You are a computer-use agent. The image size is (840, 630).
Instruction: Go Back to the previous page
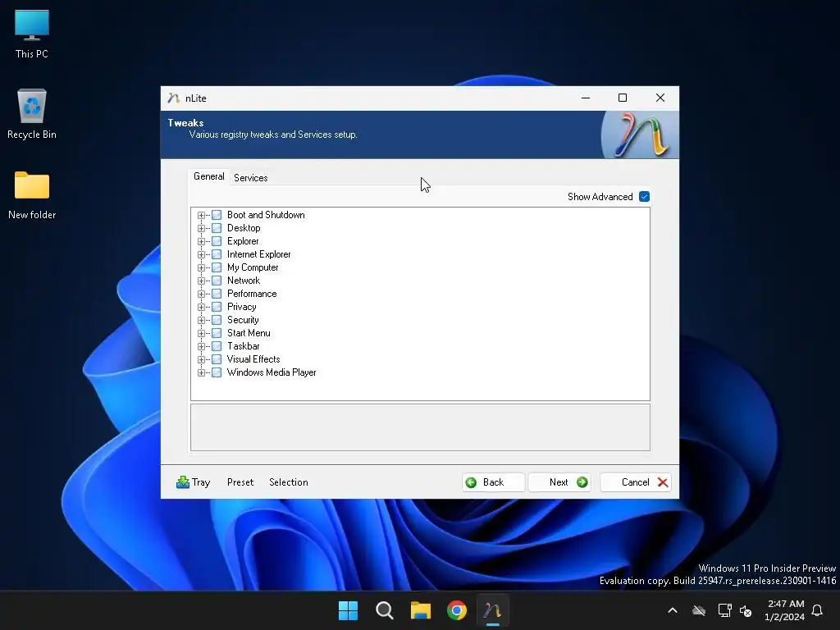[x=493, y=482]
